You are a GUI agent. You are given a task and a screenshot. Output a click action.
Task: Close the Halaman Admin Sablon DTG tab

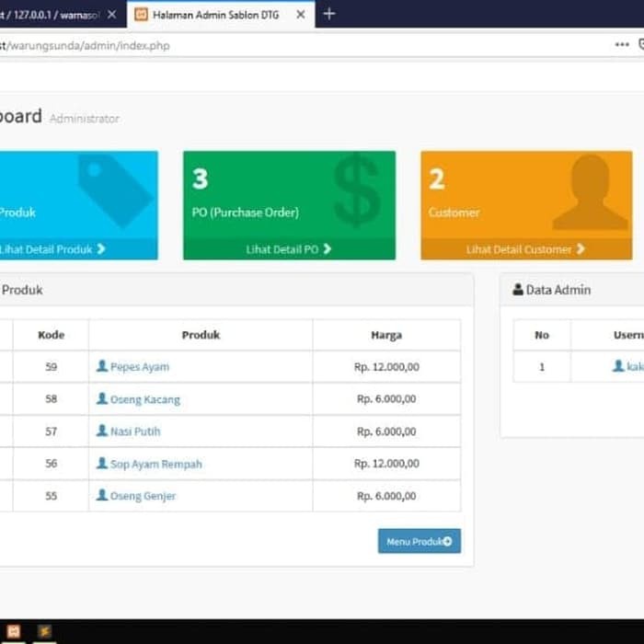pos(300,15)
